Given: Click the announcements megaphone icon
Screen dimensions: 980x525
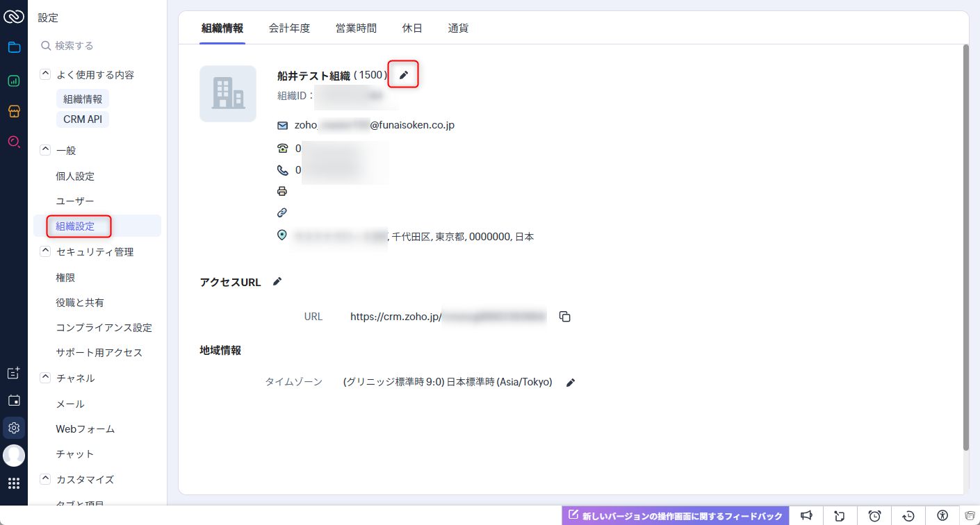Looking at the screenshot, I should (806, 515).
